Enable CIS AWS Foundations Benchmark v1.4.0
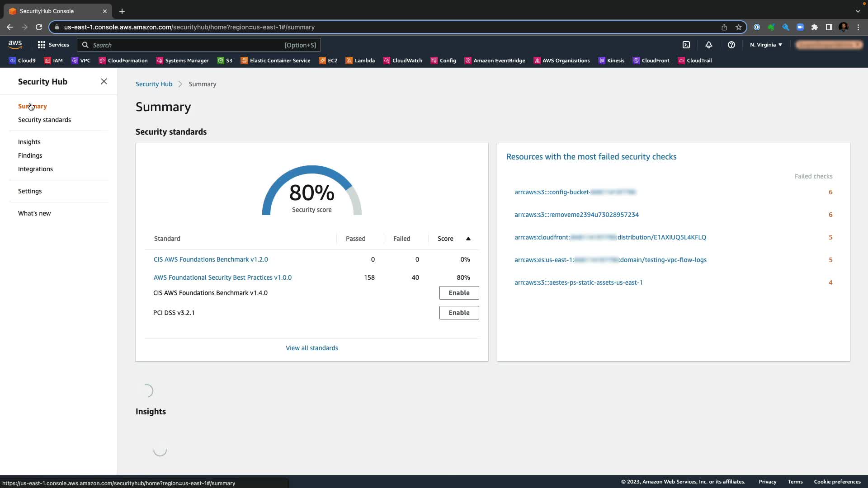The image size is (868, 488). coord(459,293)
